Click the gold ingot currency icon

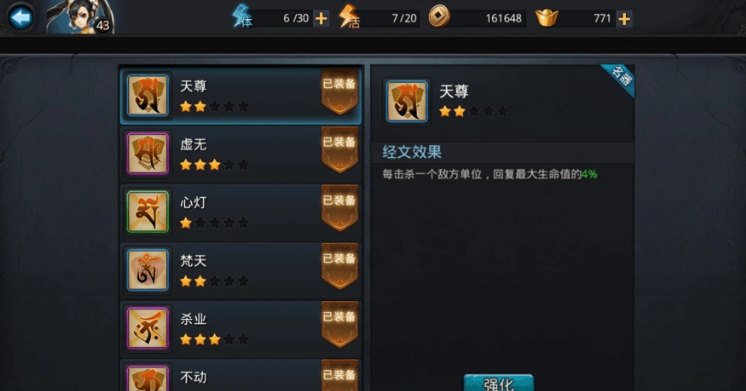547,18
